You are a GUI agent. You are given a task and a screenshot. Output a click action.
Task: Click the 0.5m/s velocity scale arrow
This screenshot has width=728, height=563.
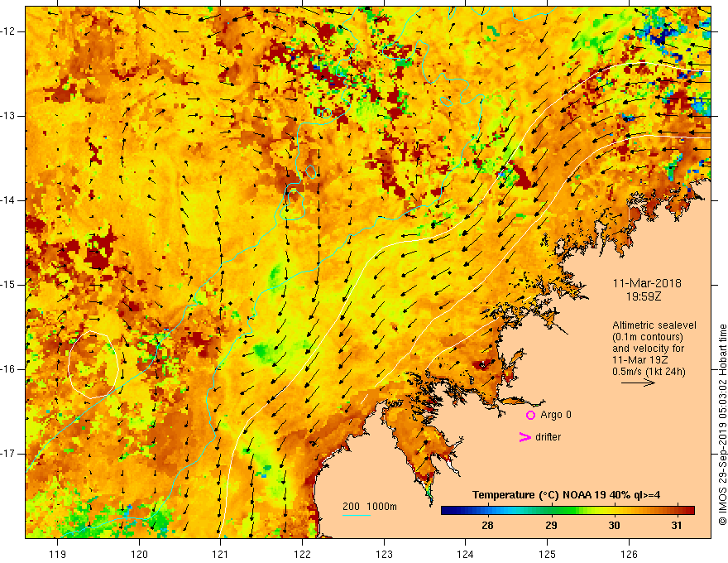pos(638,383)
